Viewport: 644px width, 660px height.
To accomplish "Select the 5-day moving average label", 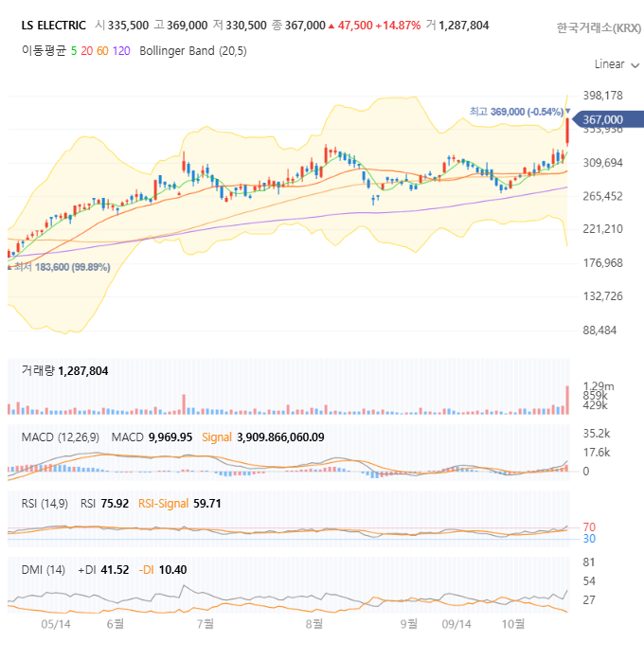I will coord(74,51).
